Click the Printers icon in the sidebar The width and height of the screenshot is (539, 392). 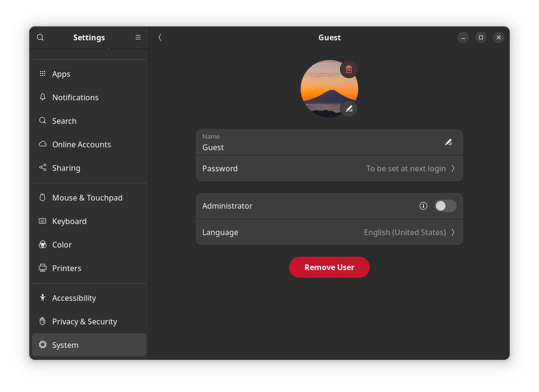point(42,268)
